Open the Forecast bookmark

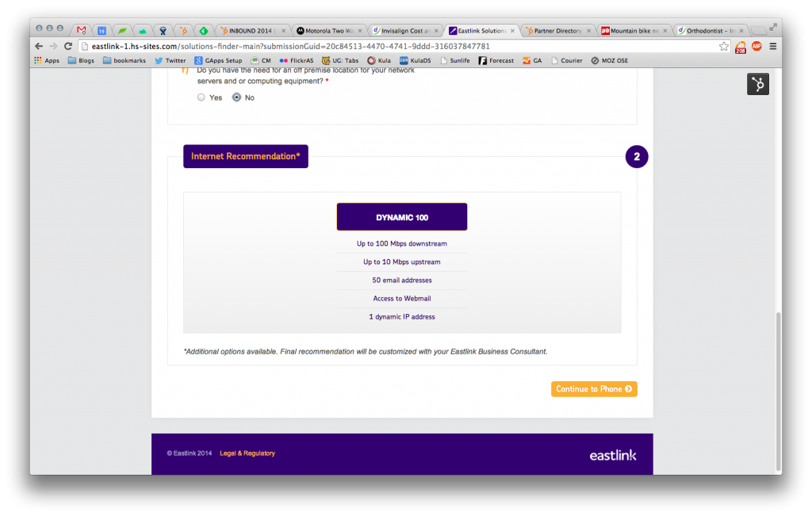point(496,60)
